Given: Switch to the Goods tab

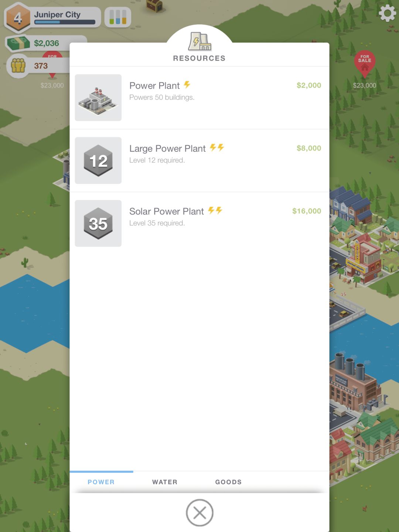Looking at the screenshot, I should (x=228, y=482).
